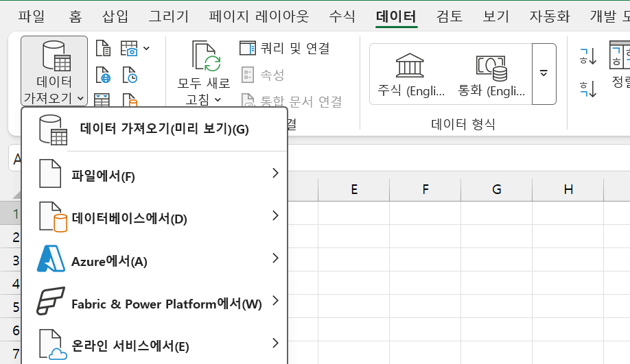Screen dimensions: 630x364
Task: Click cell F7 in the worksheet
Action: click(425, 353)
